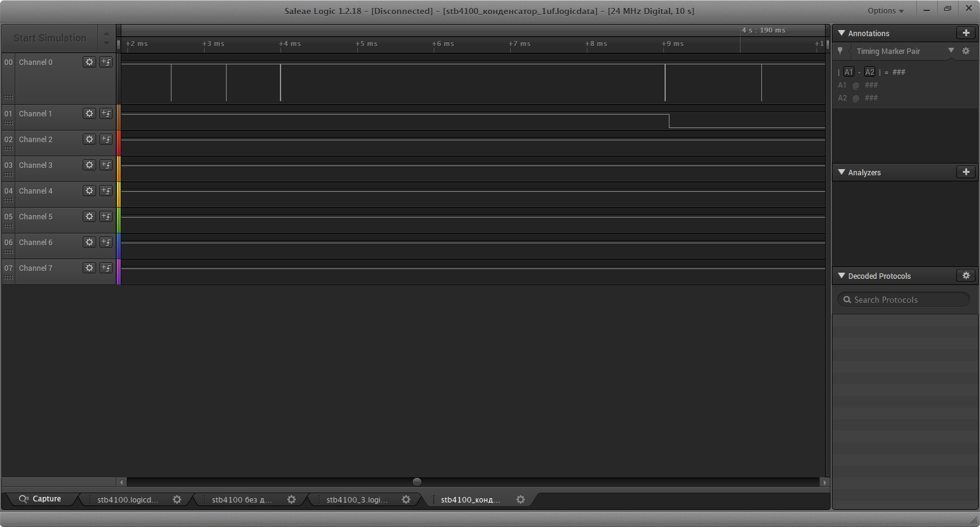Open settings gear on stb4100_конд tab
980x527 pixels.
521,499
